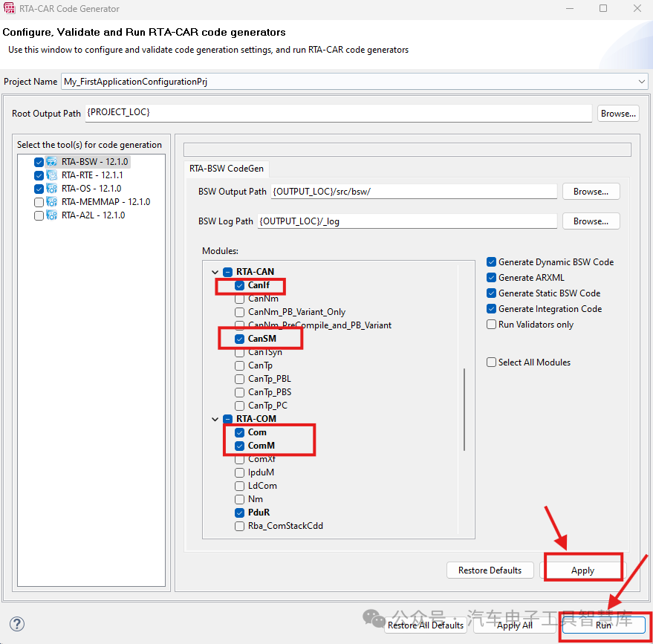Check the LdCom module checkbox
This screenshot has height=644, width=653.
[239, 486]
